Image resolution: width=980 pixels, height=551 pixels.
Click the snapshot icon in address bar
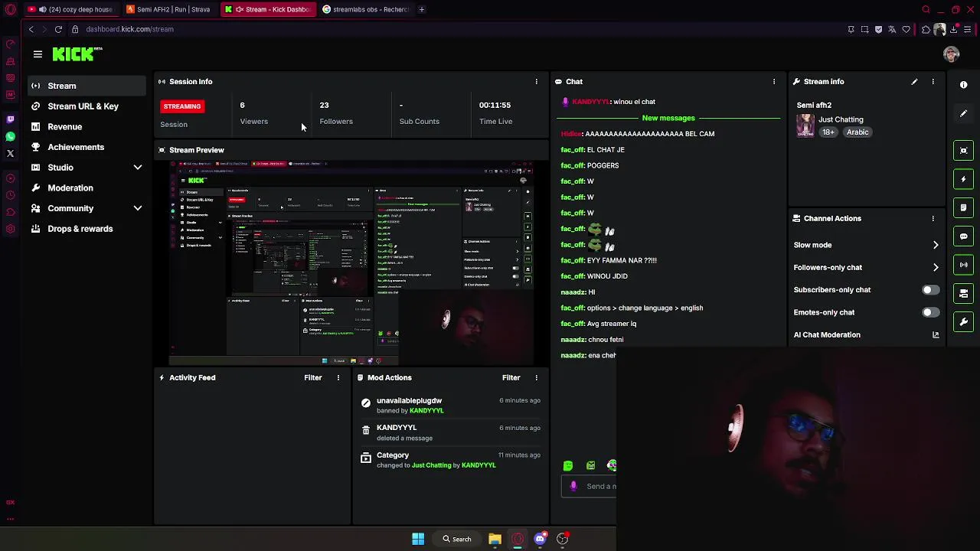click(x=864, y=29)
